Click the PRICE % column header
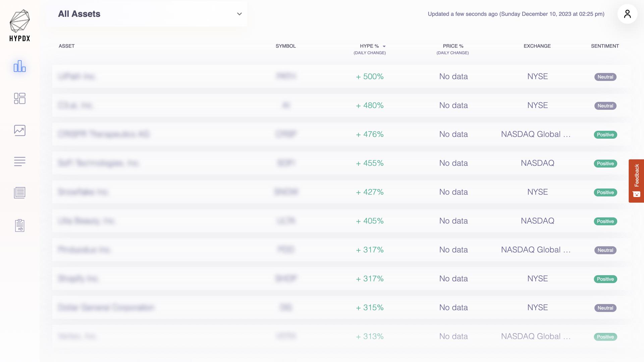The image size is (644, 362). 453,46
